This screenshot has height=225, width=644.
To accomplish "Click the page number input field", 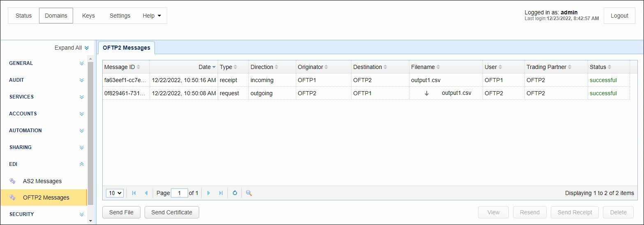I will (179, 193).
